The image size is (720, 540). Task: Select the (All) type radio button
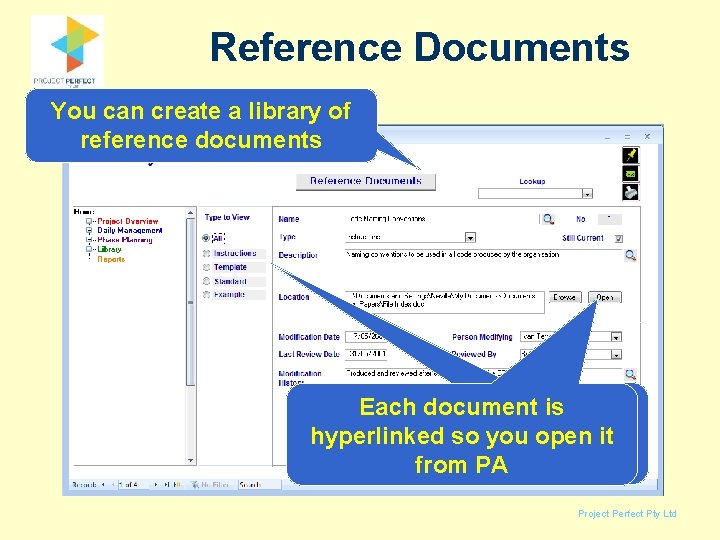(206, 238)
